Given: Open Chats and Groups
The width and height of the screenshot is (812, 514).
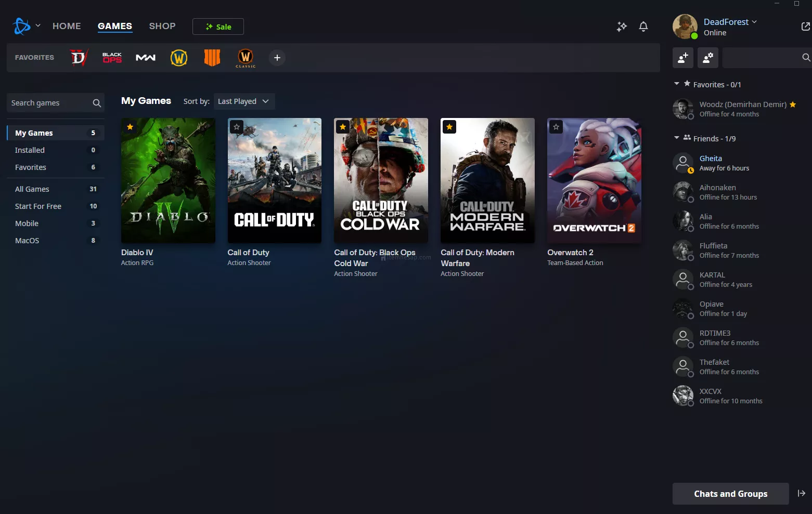Looking at the screenshot, I should click(730, 494).
